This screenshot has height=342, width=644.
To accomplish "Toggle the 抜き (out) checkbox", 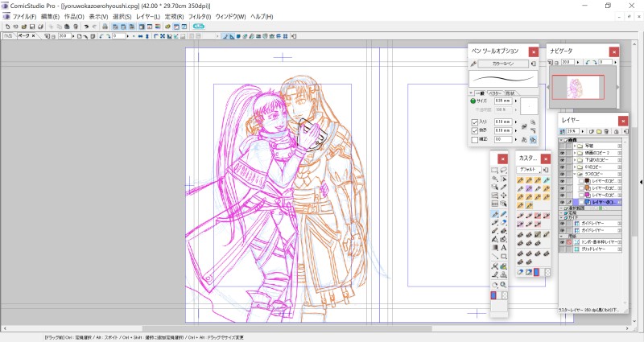I will coord(474,130).
